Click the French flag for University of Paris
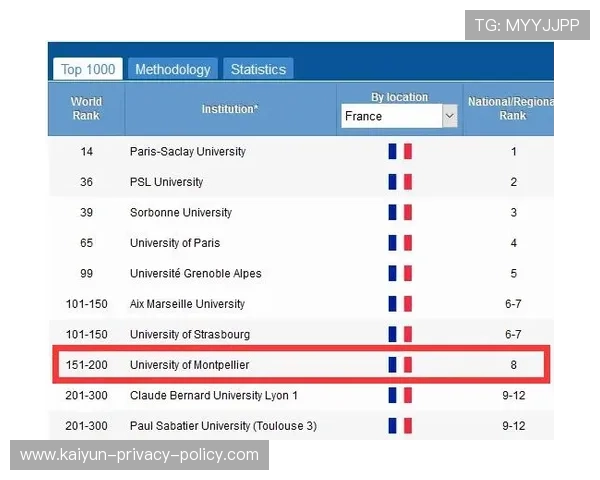This screenshot has width=600, height=480. click(x=400, y=243)
